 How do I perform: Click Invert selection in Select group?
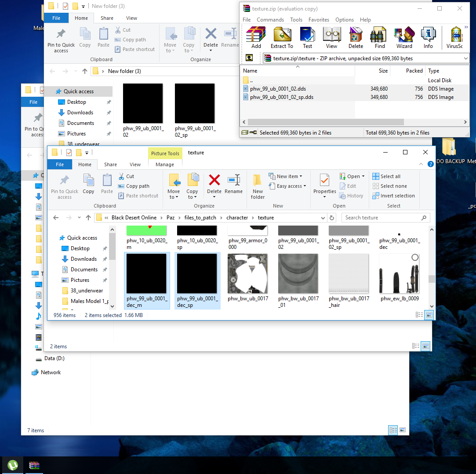tap(393, 196)
